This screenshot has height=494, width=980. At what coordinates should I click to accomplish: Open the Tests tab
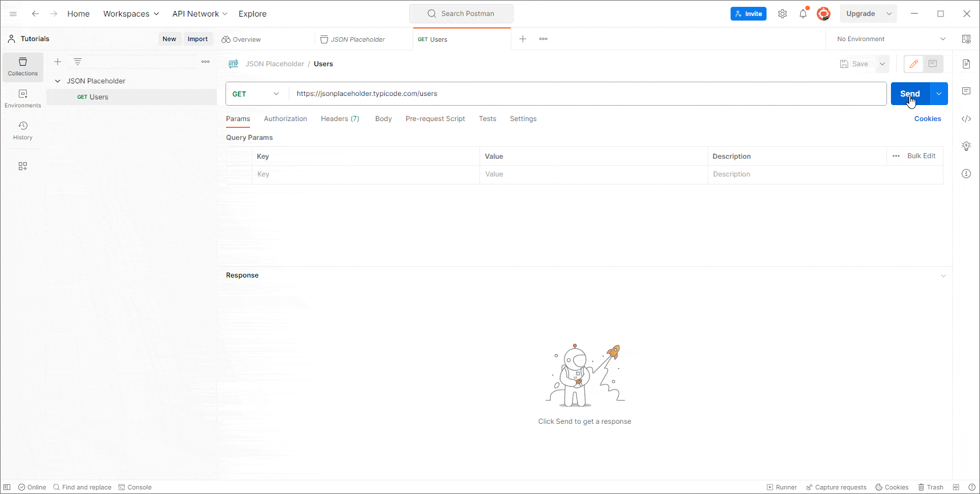point(487,119)
